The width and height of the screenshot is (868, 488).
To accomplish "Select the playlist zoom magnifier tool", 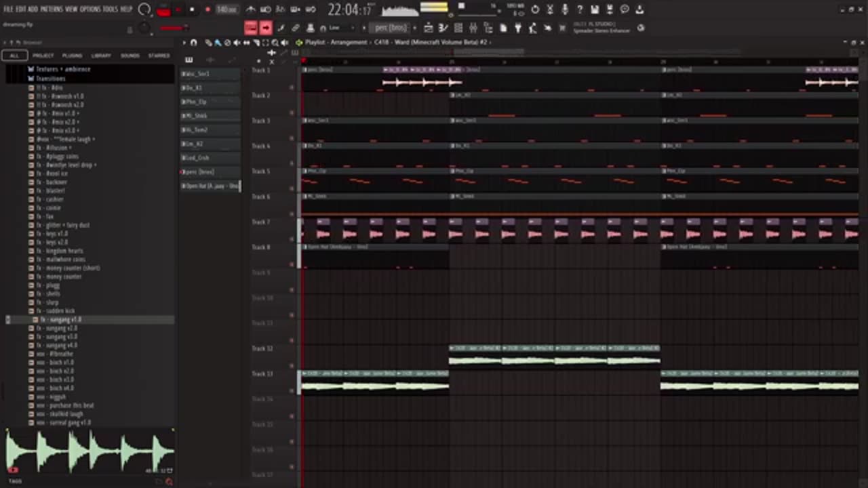I will pyautogui.click(x=275, y=42).
